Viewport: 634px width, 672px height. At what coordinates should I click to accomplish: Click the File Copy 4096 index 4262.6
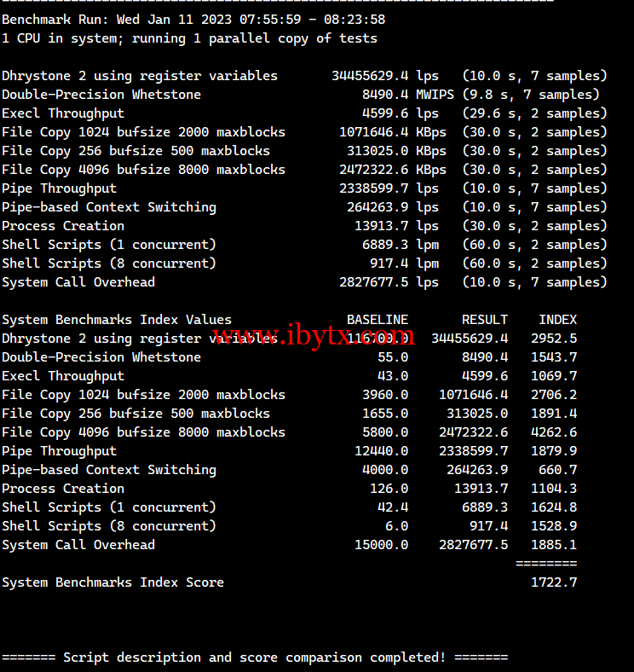[x=553, y=432]
